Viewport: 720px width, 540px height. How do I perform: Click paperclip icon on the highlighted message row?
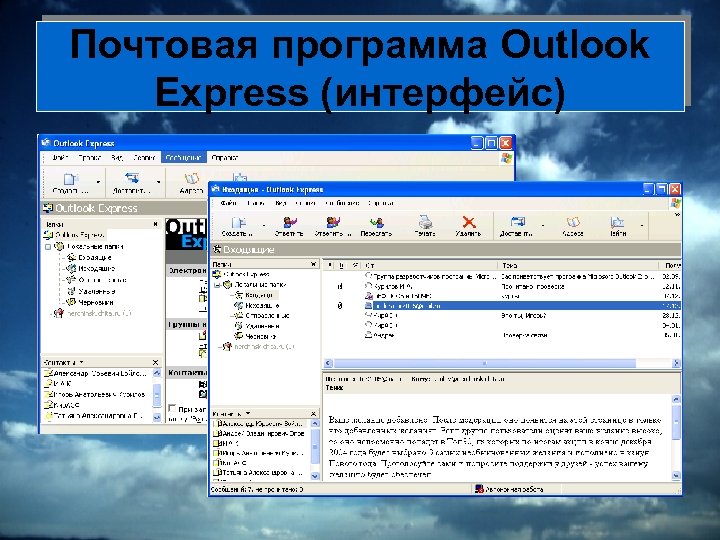[x=340, y=305]
